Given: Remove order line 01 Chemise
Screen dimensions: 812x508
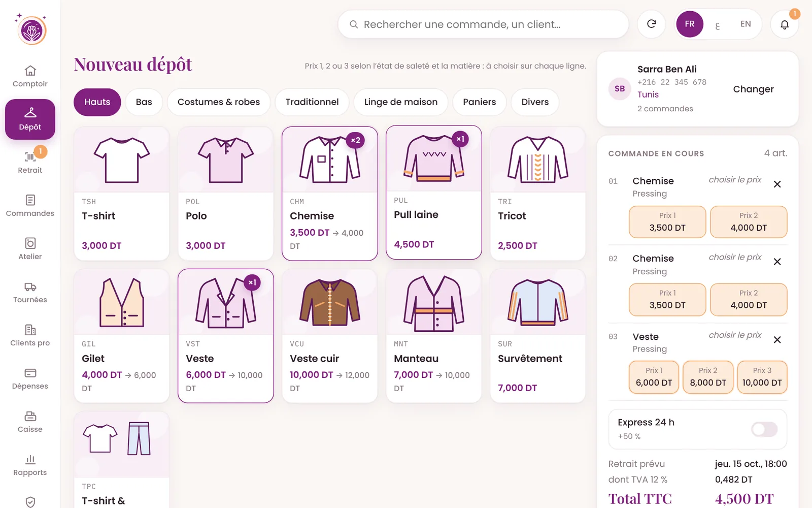Looking at the screenshot, I should (x=777, y=184).
